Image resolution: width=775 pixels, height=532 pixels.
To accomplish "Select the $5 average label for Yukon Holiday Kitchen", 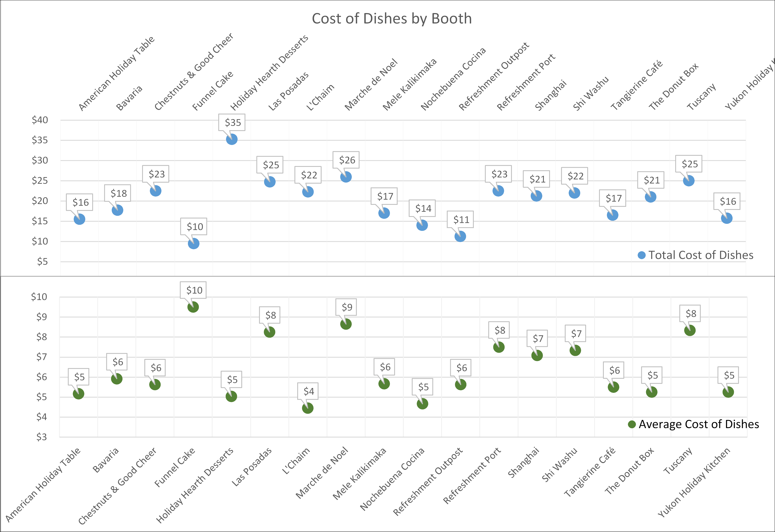I will pos(729,375).
